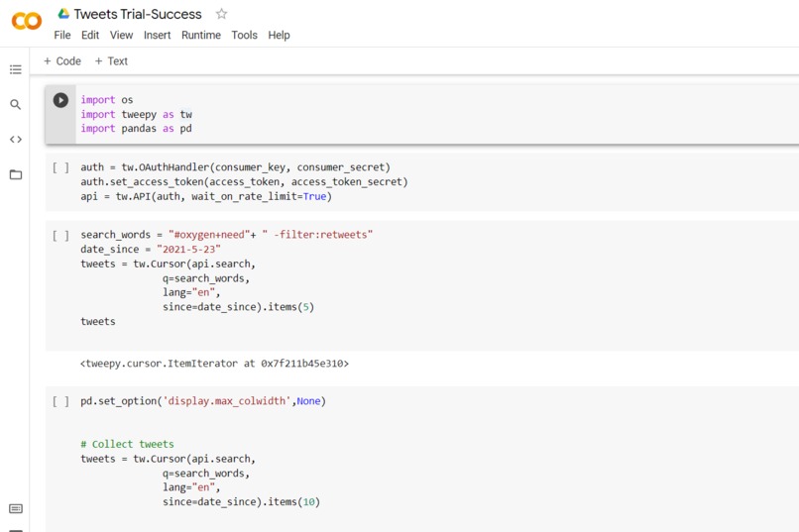Click the auth.set_access_token code line

[244, 181]
